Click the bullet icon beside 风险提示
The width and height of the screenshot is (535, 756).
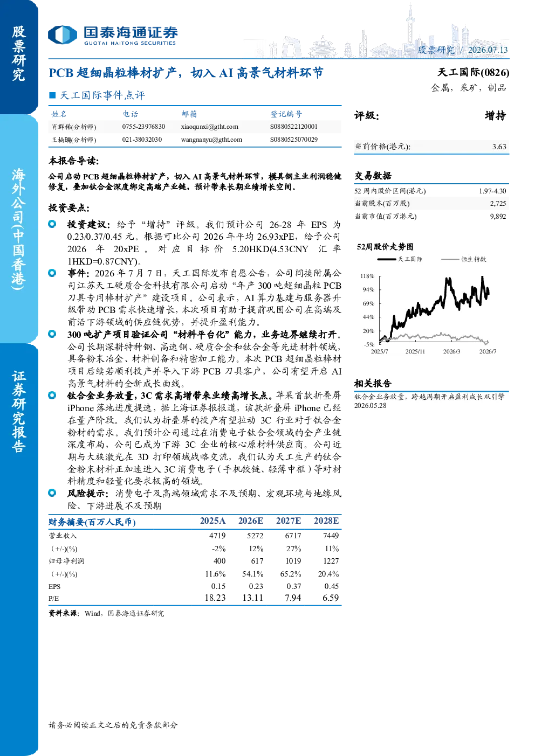coord(52,493)
